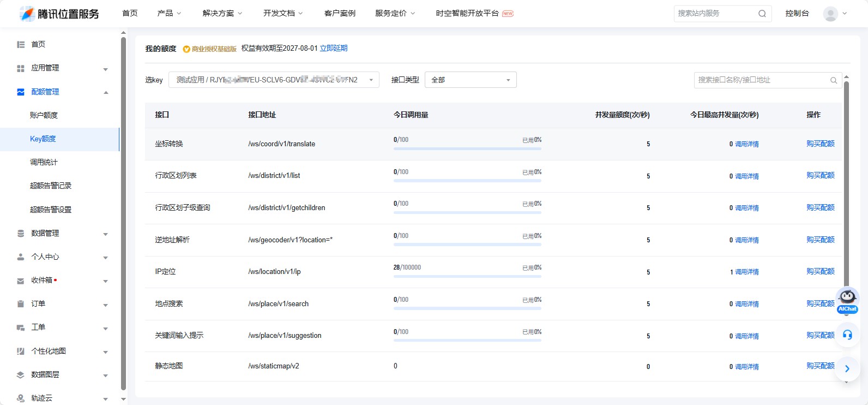Click 调用详情 for 坐标转换 row
Viewport: 868px width, 405px height.
[746, 144]
